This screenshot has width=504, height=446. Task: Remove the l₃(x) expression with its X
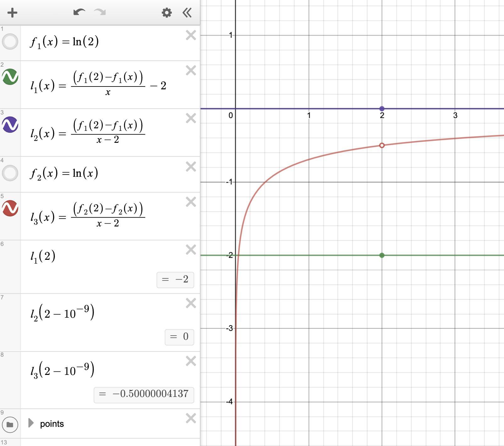[191, 202]
